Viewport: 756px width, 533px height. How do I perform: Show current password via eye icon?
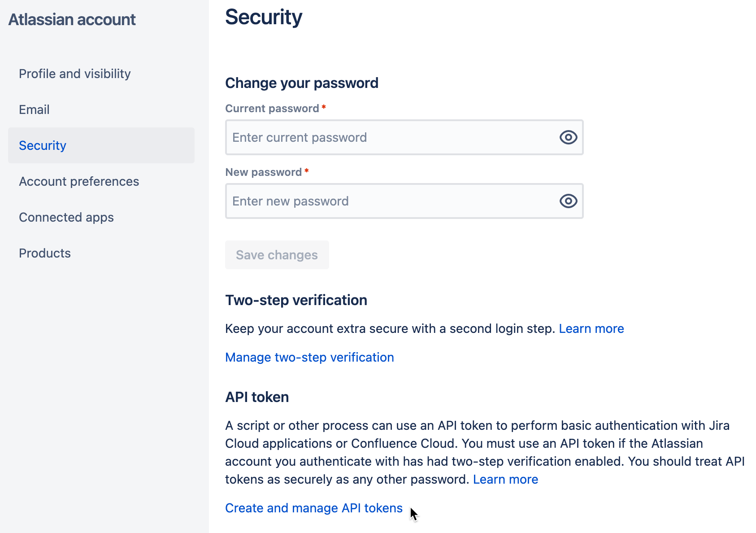click(568, 137)
